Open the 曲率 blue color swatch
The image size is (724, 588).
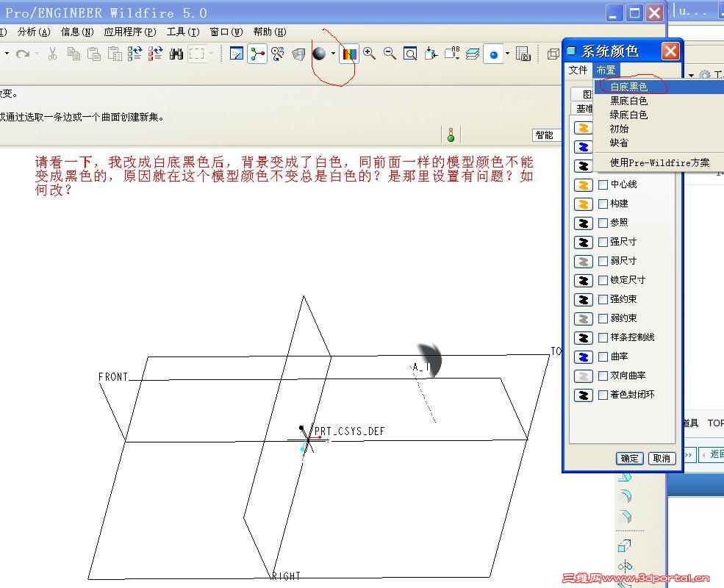point(583,357)
